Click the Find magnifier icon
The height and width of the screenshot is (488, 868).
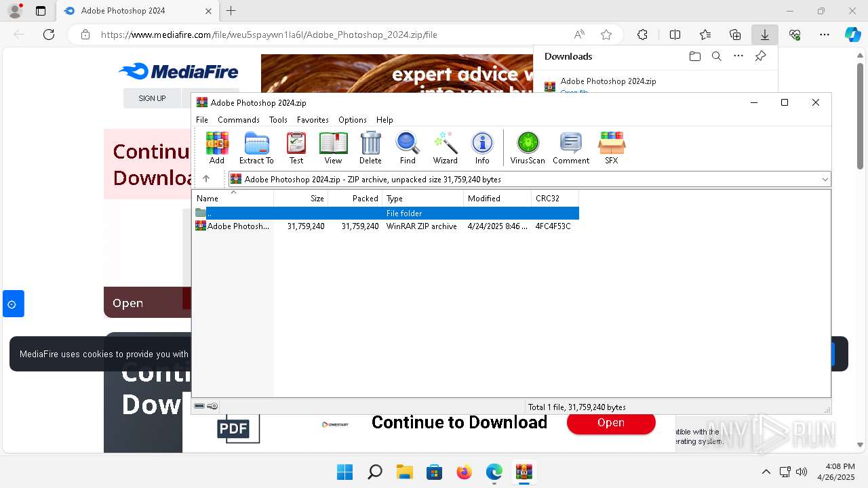(x=408, y=148)
